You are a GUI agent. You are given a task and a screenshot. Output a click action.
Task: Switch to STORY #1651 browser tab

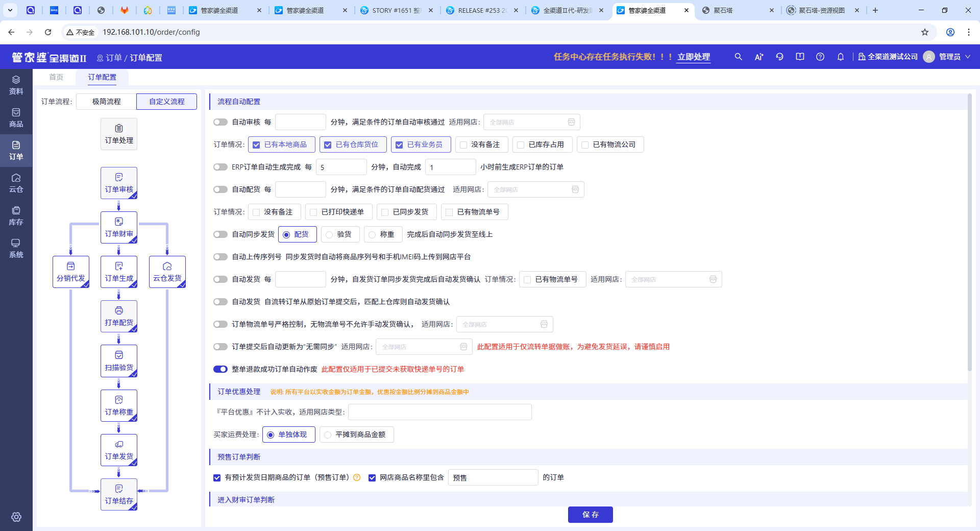397,10
